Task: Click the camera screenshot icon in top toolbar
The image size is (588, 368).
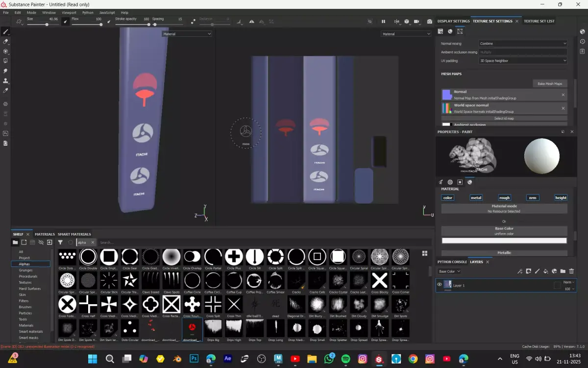Action: (x=430, y=22)
